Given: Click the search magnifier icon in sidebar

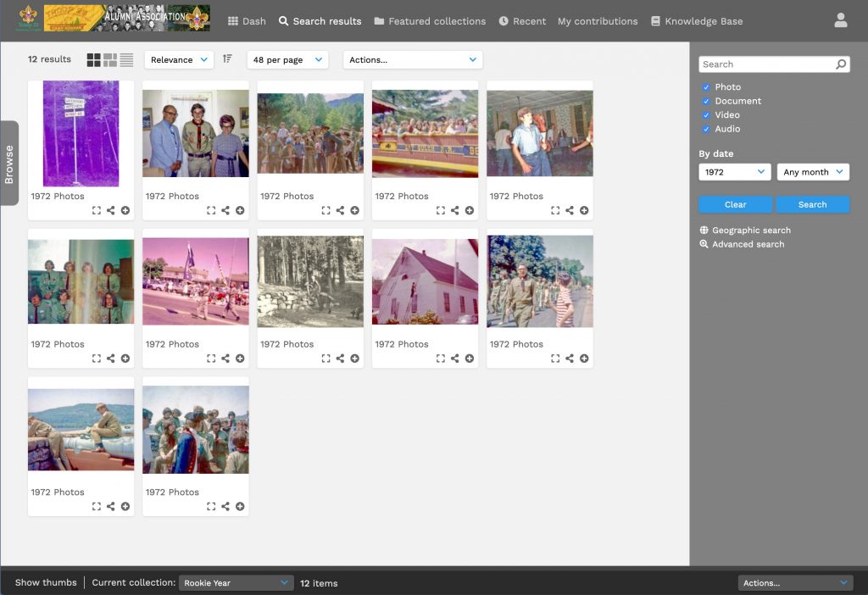Looking at the screenshot, I should 840,64.
